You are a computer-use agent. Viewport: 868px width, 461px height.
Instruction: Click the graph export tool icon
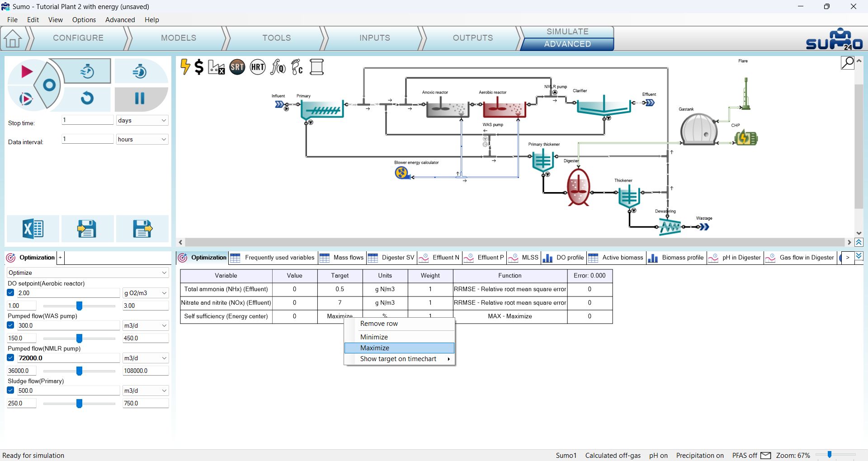(x=217, y=67)
